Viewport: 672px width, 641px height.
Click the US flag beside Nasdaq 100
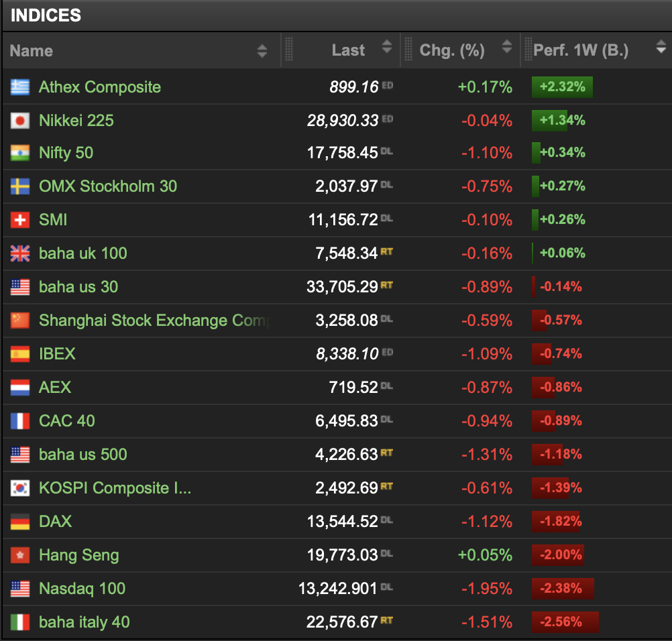click(x=20, y=588)
